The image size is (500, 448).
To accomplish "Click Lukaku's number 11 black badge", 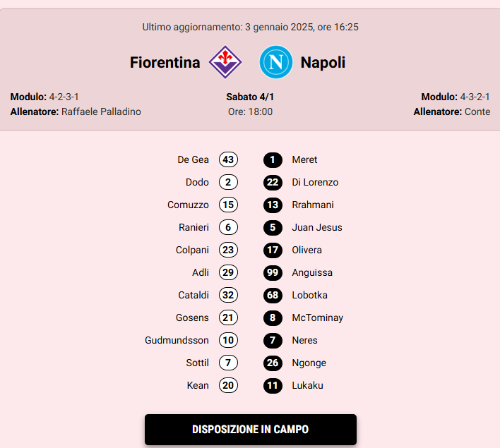I will (x=273, y=385).
